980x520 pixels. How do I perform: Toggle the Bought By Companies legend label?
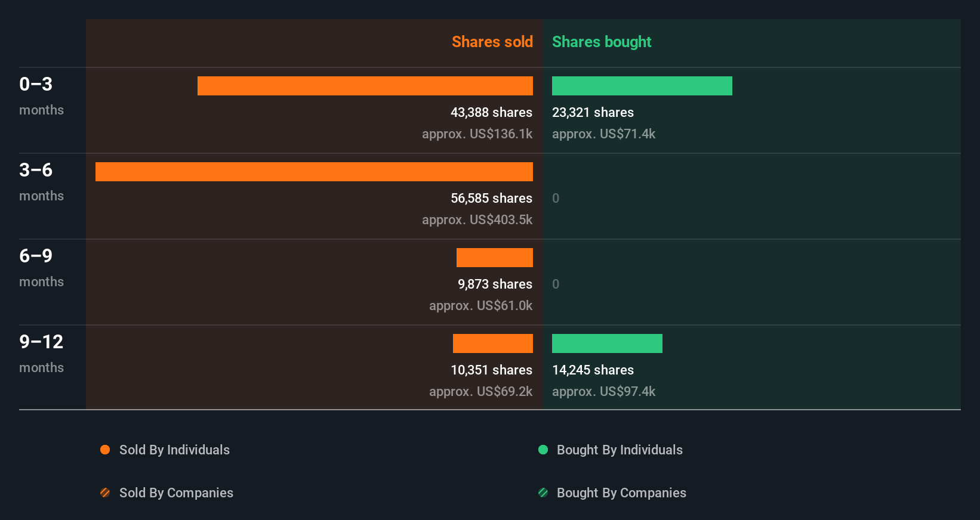click(621, 493)
